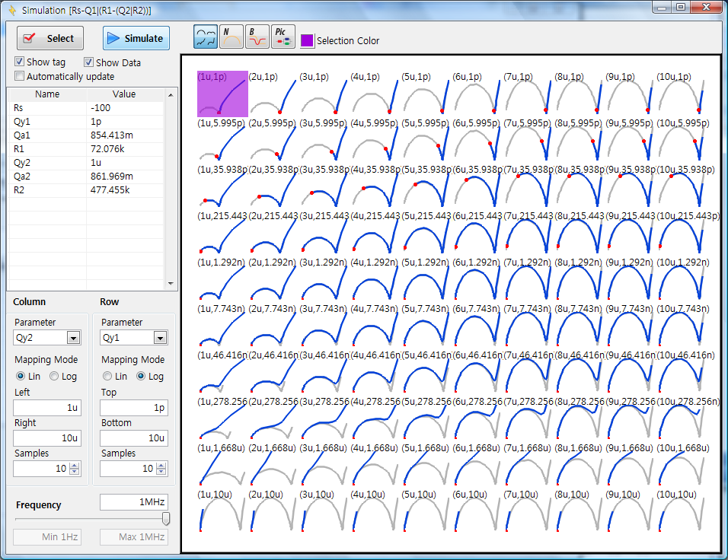Click the Frequency slider handle
The height and width of the screenshot is (560, 728).
click(166, 519)
